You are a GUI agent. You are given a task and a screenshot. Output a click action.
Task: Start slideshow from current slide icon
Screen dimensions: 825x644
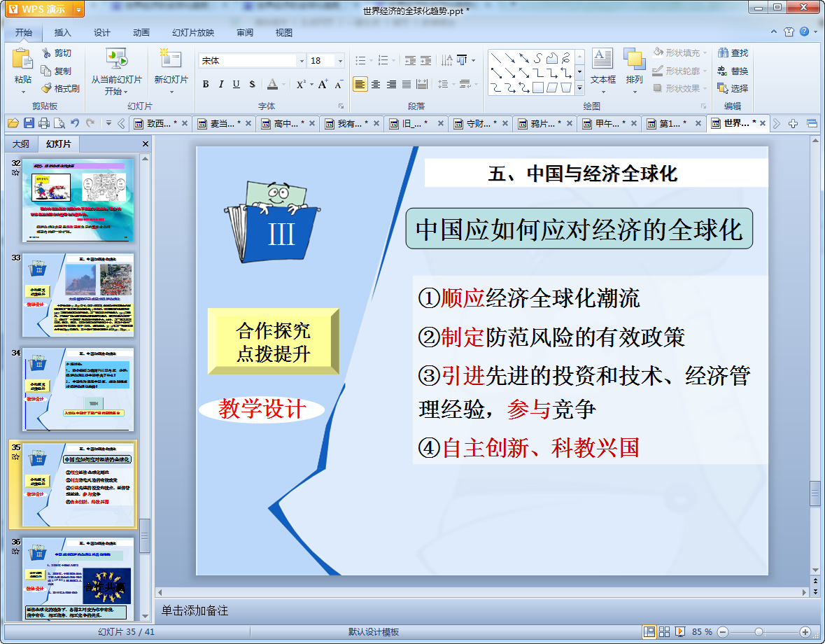coord(116,59)
